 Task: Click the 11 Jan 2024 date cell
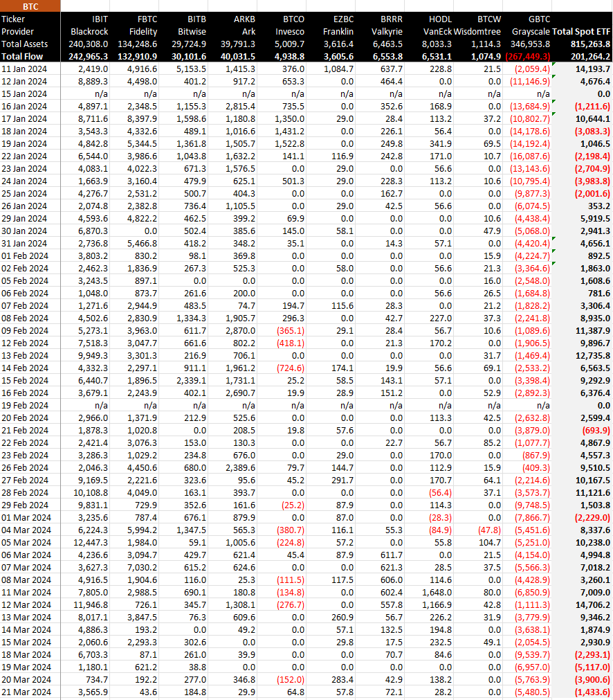coord(26,69)
